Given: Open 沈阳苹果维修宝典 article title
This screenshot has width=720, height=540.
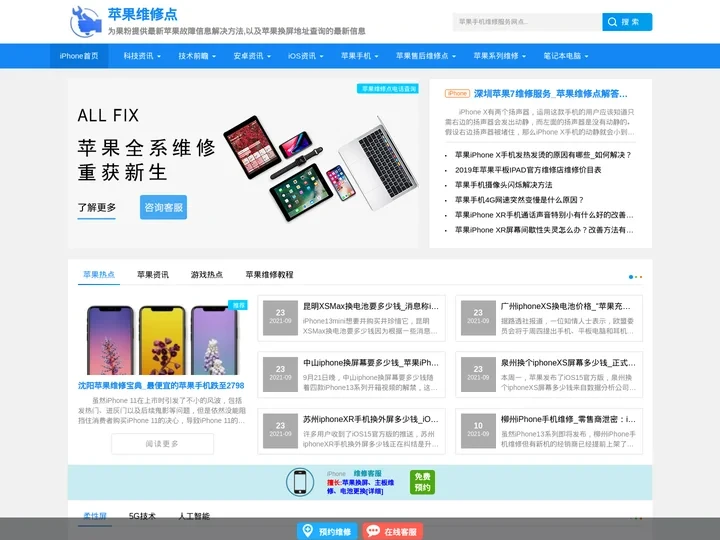Looking at the screenshot, I should [x=161, y=385].
